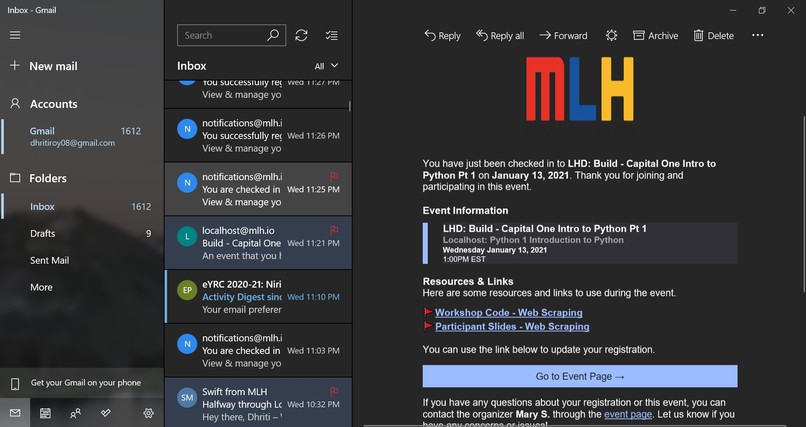Open the Sent Mail folder
The image size is (806, 427).
pos(82,260)
